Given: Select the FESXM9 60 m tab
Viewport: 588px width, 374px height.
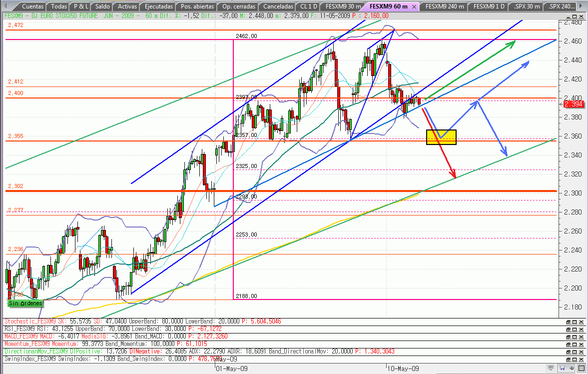Looking at the screenshot, I should [388, 6].
